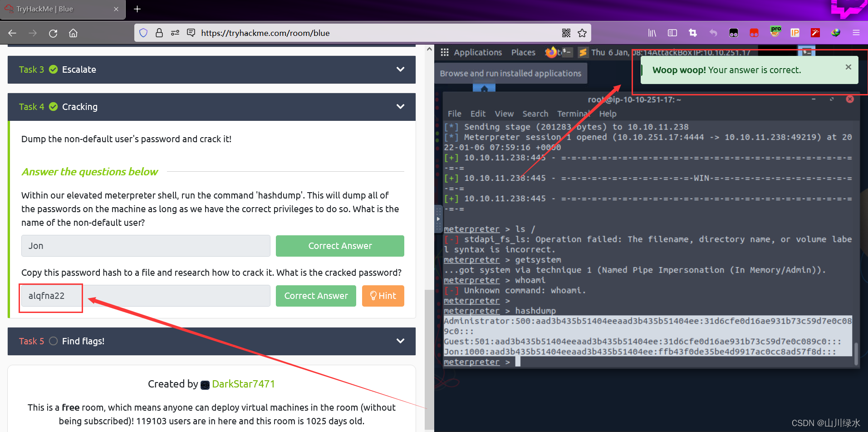This screenshot has height=432, width=868.
Task: Collapse Task 4 Cracking chevron
Action: coord(400,107)
